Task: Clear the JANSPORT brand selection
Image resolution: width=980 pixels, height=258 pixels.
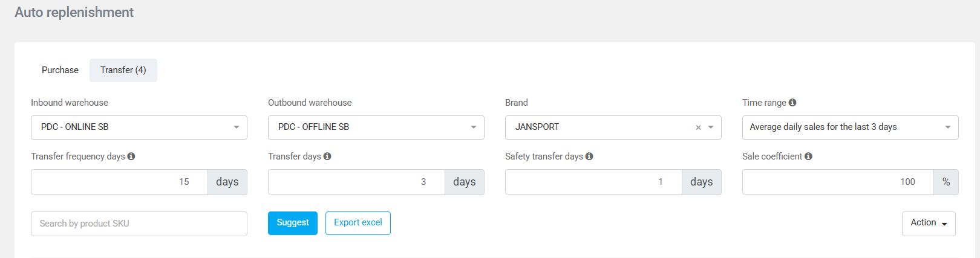Action: [698, 127]
